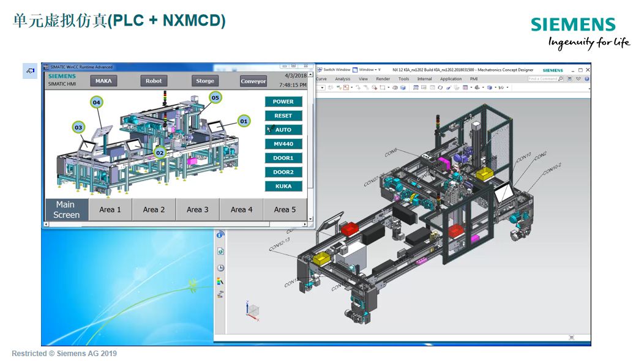644x361 pixels.
Task: Open the Application ribbon tab in NX
Action: click(451, 79)
